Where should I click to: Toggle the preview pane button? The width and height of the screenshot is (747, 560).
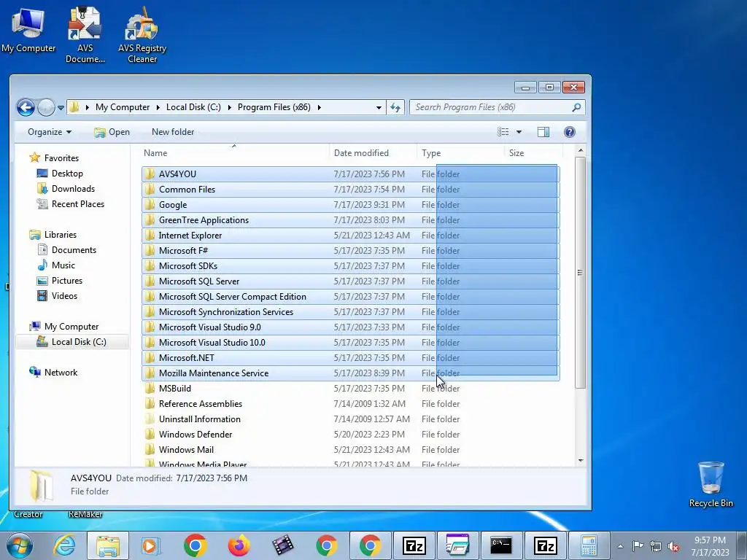(543, 132)
